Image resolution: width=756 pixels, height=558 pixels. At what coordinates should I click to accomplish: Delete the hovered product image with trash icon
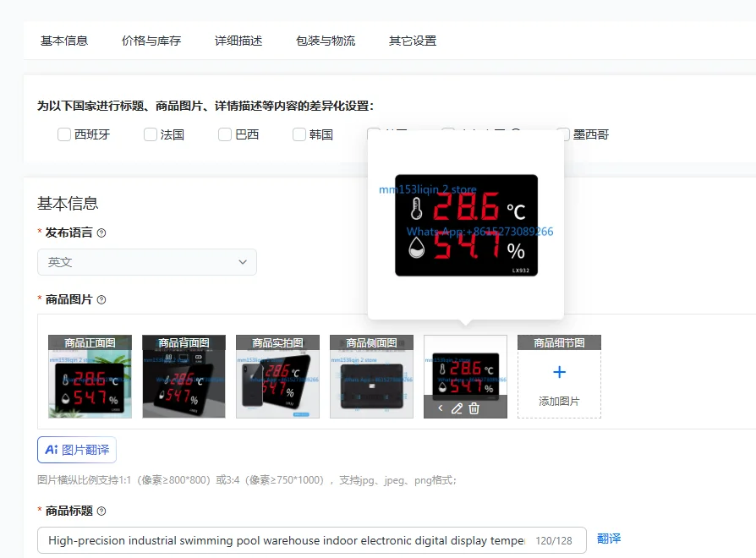(x=474, y=408)
